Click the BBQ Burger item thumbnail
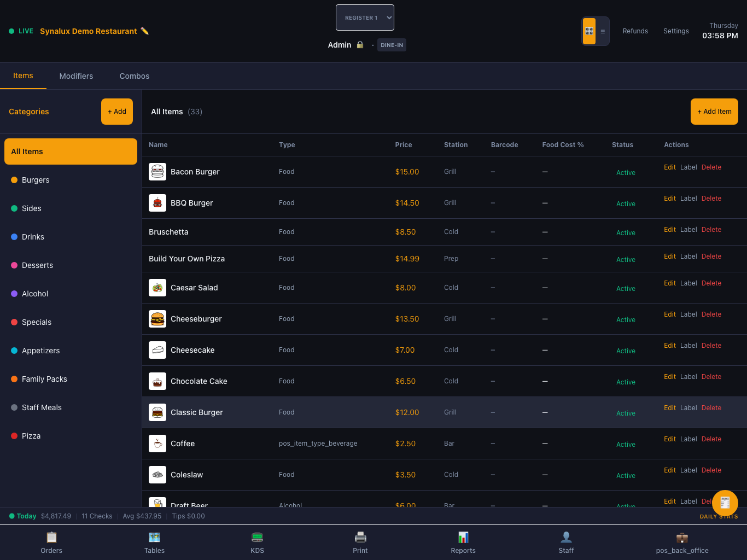The width and height of the screenshot is (747, 560). point(157,203)
